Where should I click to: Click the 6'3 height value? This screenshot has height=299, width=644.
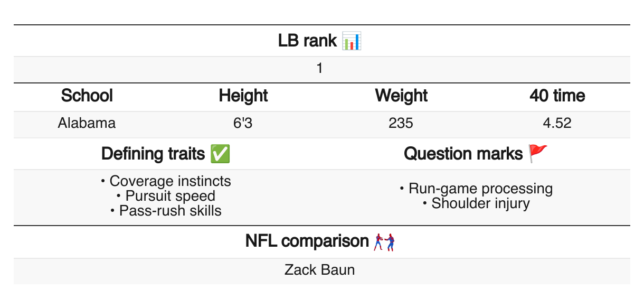[243, 124]
